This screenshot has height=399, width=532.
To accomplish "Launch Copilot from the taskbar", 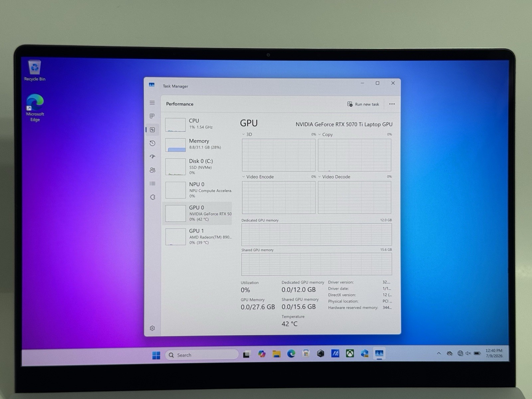I will (x=262, y=354).
